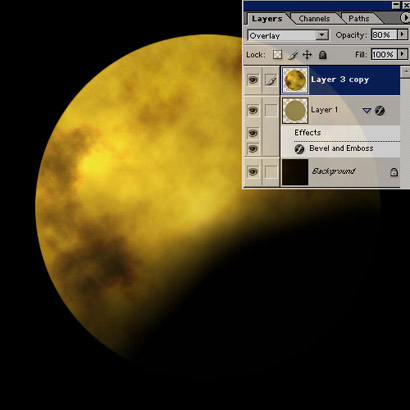
Task: Open the Opacity slider arrow
Action: (403, 34)
